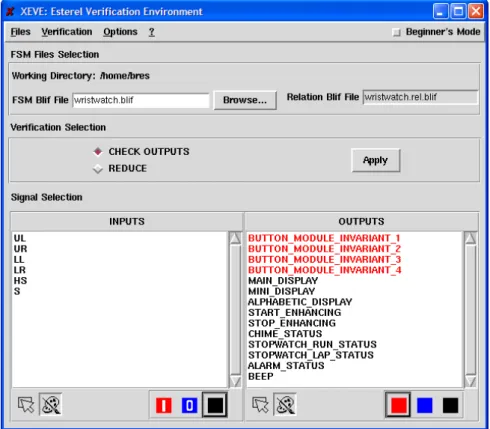Click the Browse... button
This screenshot has width=490, height=429.
245,100
